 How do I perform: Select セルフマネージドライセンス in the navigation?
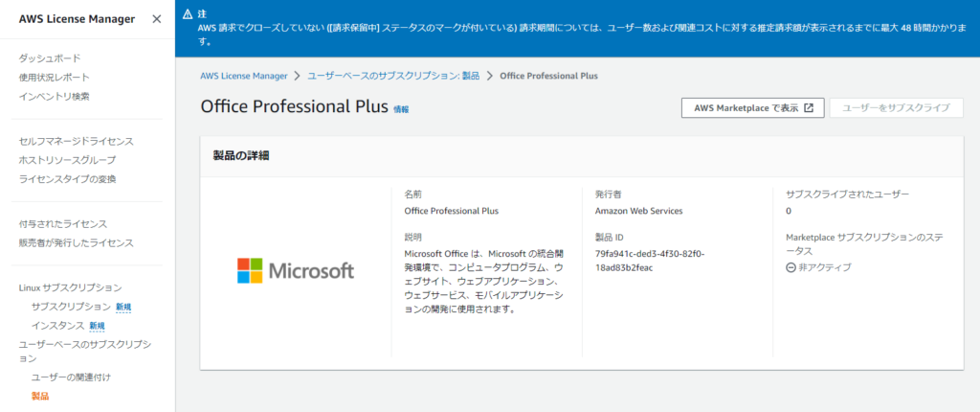coord(77,142)
